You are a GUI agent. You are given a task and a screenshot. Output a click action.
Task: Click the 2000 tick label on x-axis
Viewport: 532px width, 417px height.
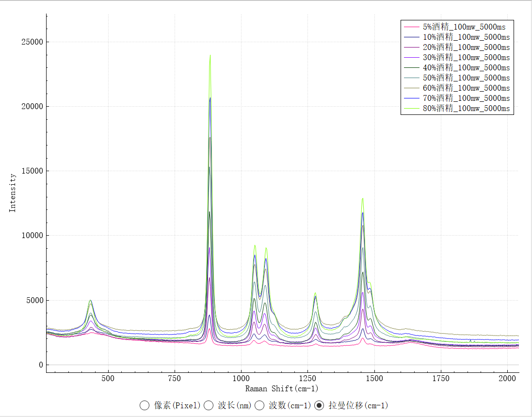(507, 378)
